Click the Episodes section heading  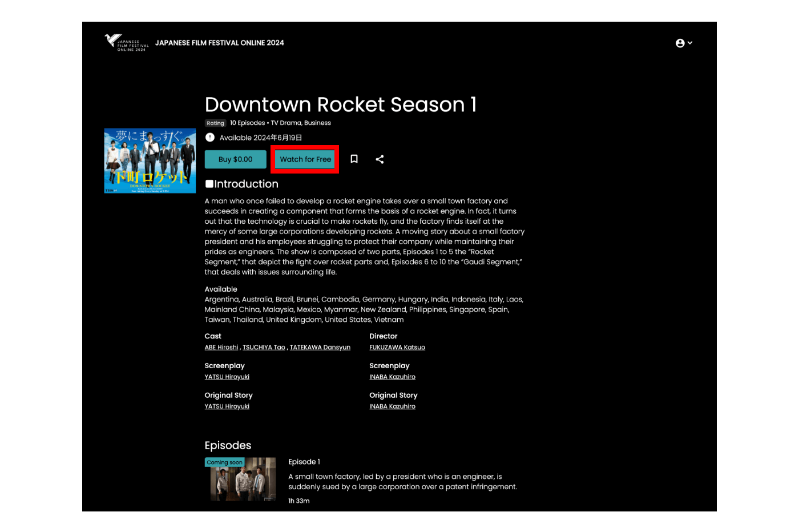point(228,445)
